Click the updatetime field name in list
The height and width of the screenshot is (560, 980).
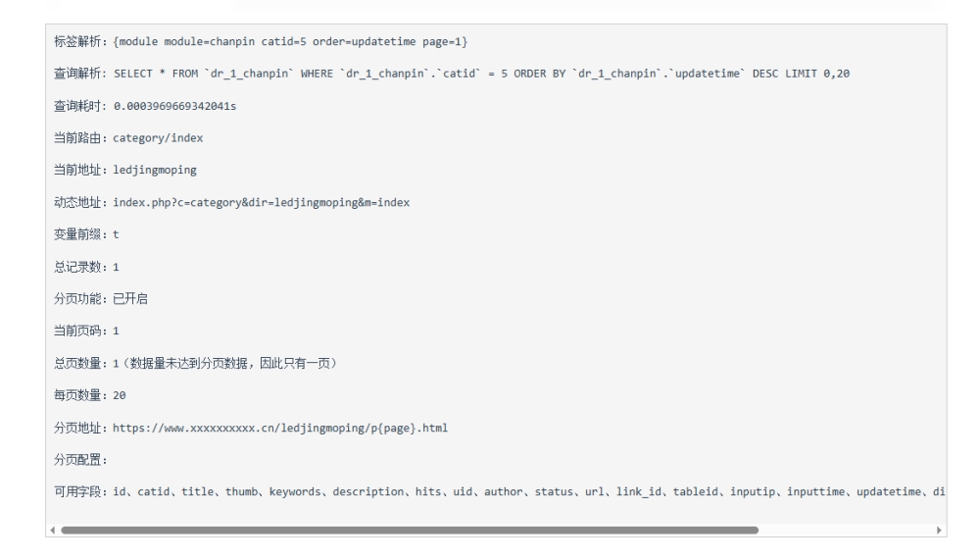[x=889, y=491]
